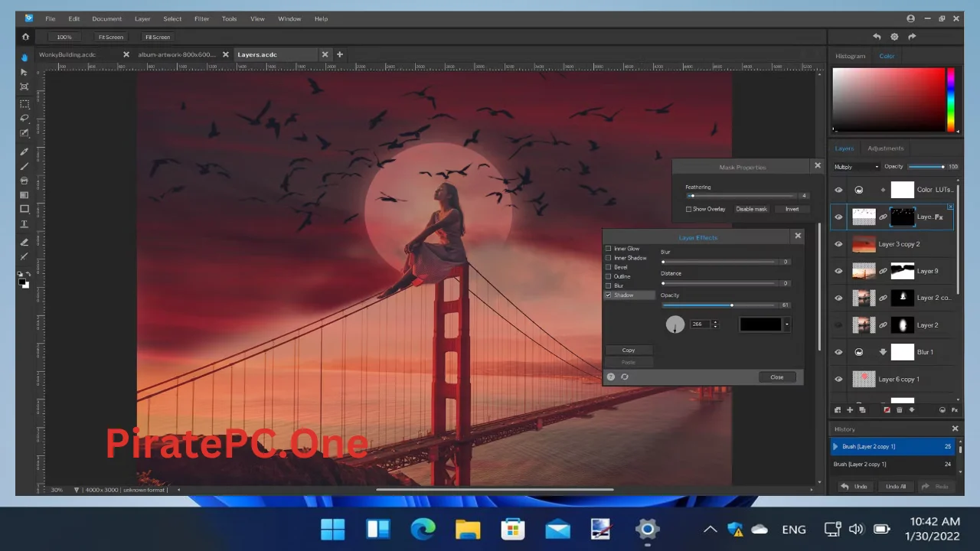The image size is (980, 551).
Task: Open the Layer menu
Action: pyautogui.click(x=142, y=18)
